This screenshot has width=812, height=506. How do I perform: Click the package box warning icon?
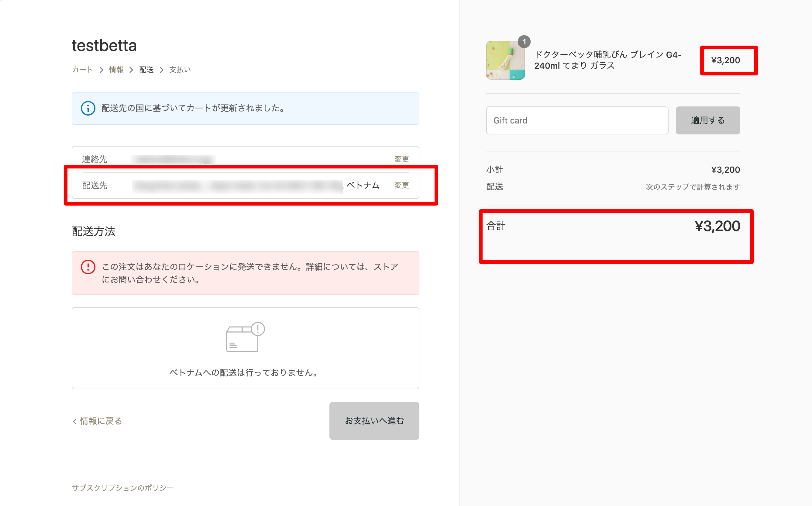coord(245,337)
